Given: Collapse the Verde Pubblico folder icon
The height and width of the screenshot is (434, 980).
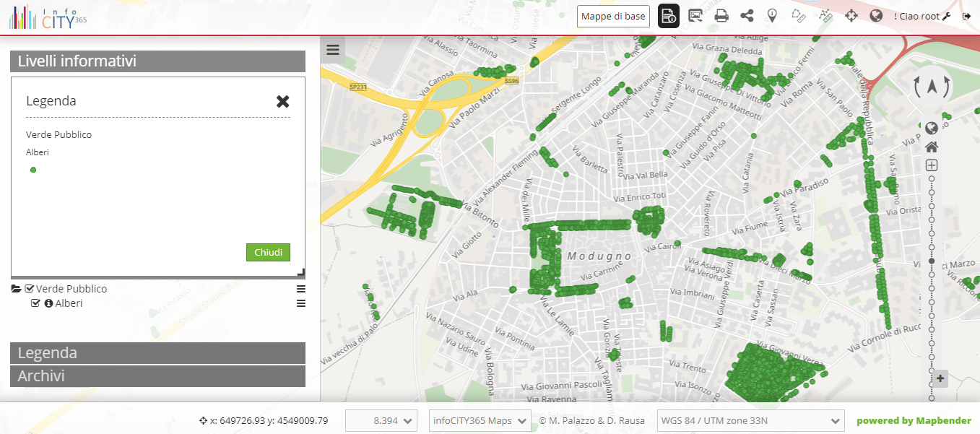Looking at the screenshot, I should [x=16, y=289].
